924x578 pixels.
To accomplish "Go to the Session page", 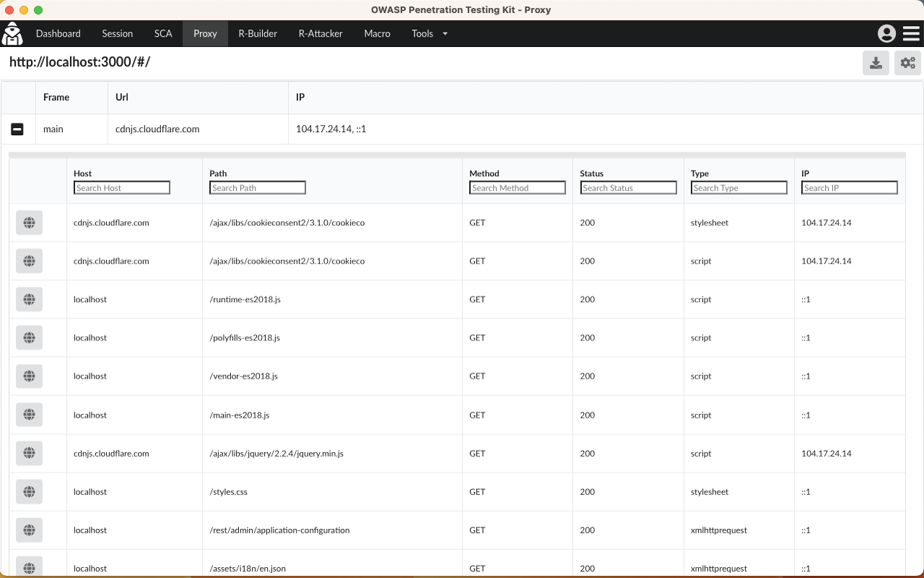I will (x=117, y=33).
